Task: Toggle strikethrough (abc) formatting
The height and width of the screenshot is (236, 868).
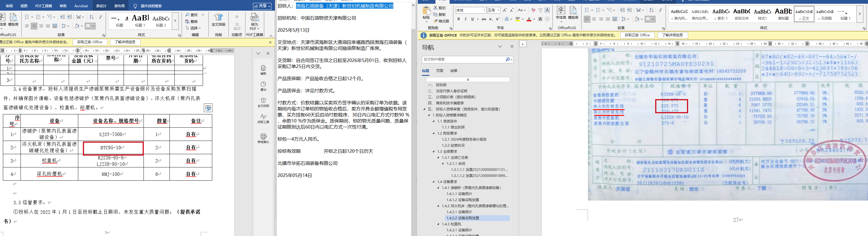Action: pos(484,19)
